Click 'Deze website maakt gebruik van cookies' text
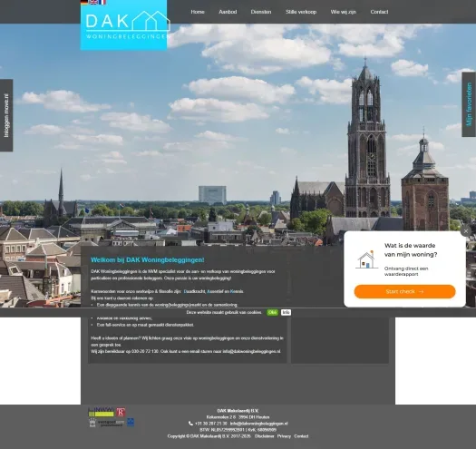The image size is (476, 449). click(x=224, y=312)
